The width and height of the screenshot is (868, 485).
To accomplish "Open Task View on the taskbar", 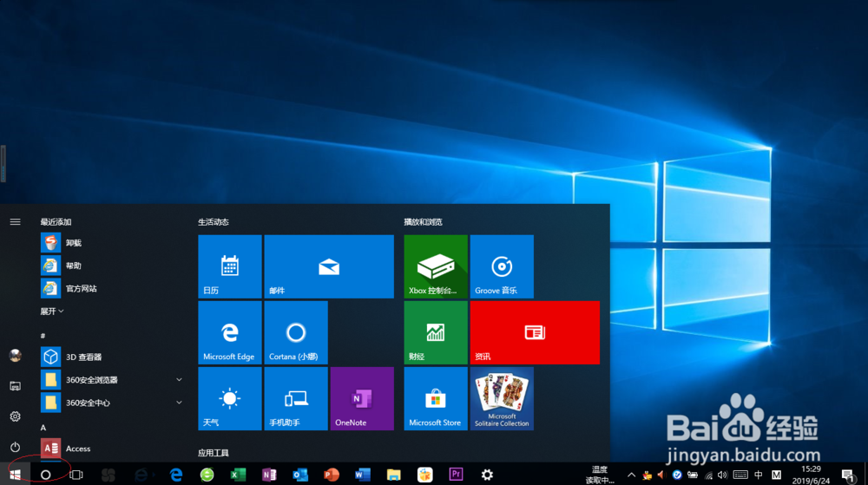I will (x=76, y=475).
